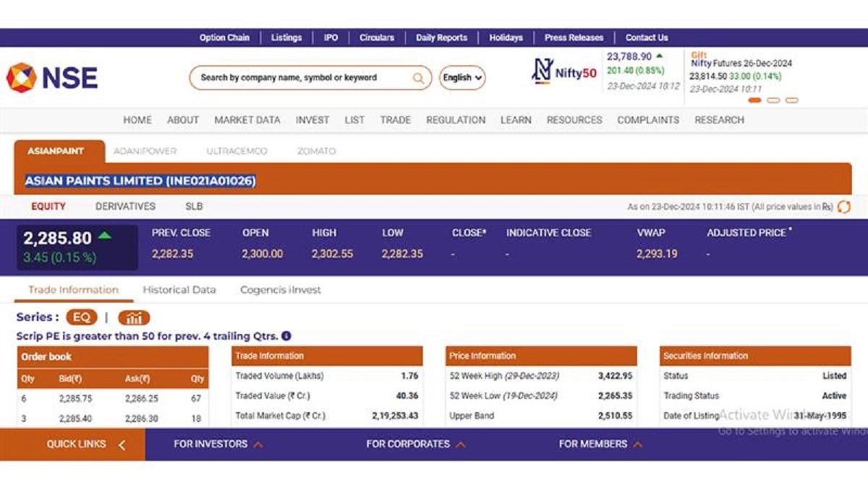Image resolution: width=868 pixels, height=488 pixels.
Task: Open the Derivatives tab
Action: point(125,207)
